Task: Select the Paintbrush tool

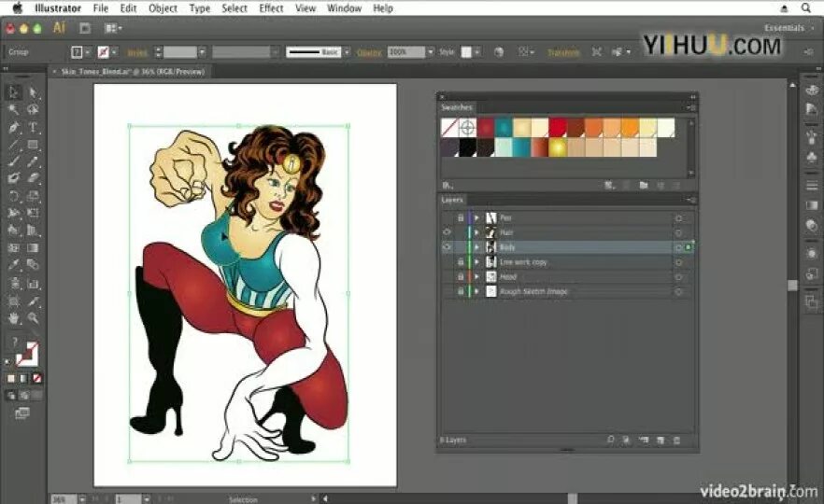Action: click(x=13, y=161)
